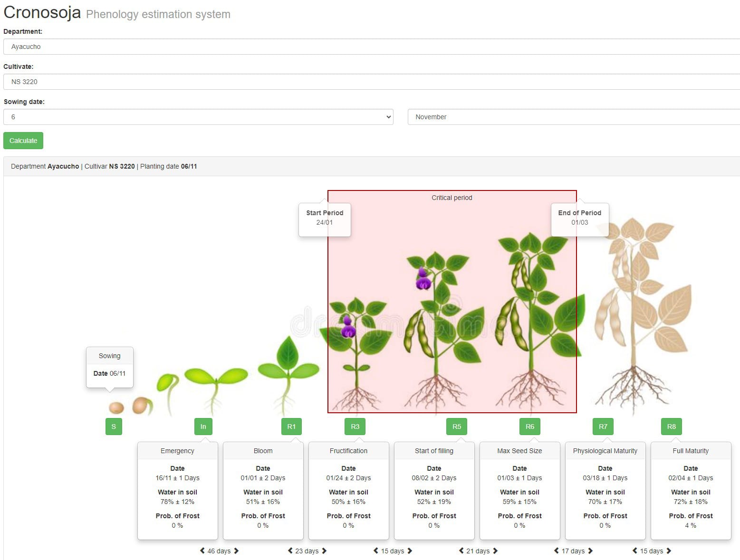
Task: Select the S sowing stage badge
Action: point(113,427)
